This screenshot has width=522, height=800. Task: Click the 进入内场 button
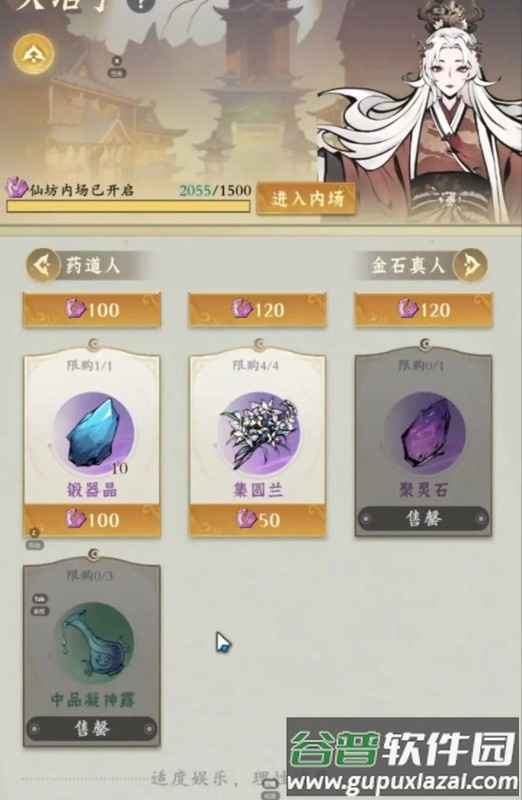[x=307, y=198]
